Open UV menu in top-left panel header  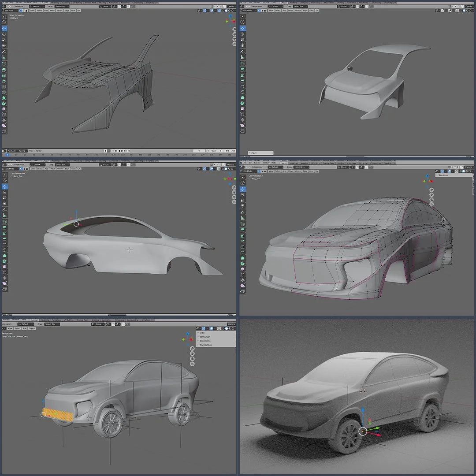(x=78, y=11)
